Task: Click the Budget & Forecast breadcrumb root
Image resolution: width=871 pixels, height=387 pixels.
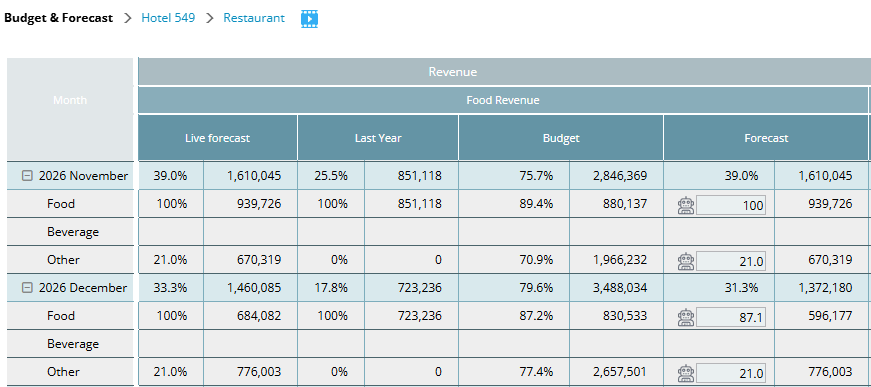Action: click(58, 18)
